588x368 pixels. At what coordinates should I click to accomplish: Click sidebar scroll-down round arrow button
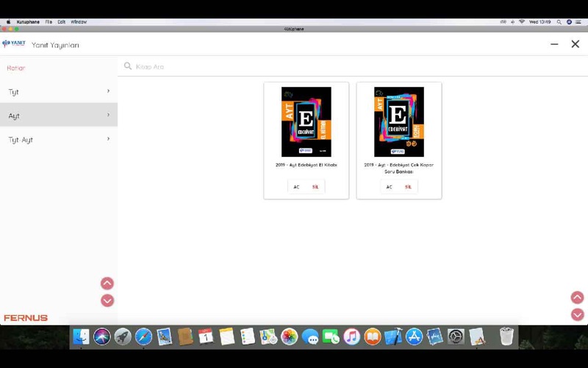coord(107,300)
